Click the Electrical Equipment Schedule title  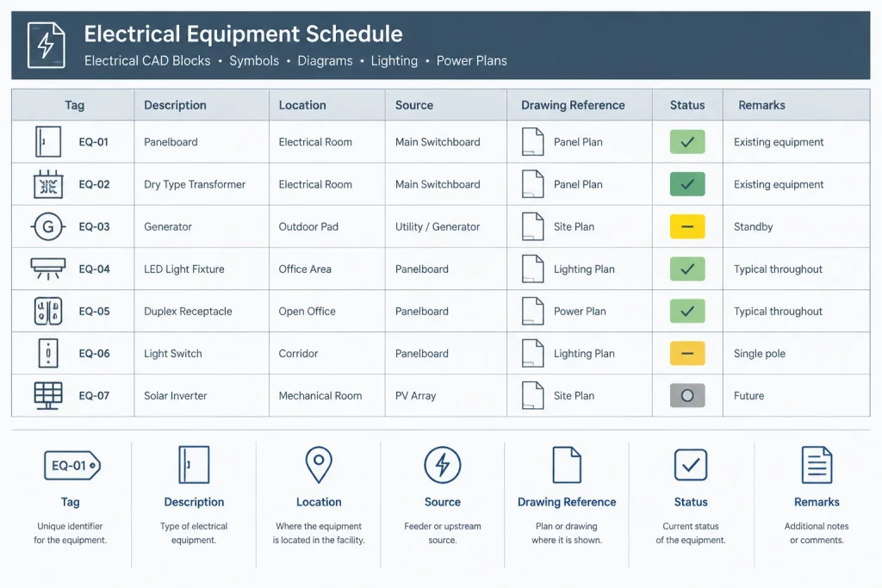[243, 34]
